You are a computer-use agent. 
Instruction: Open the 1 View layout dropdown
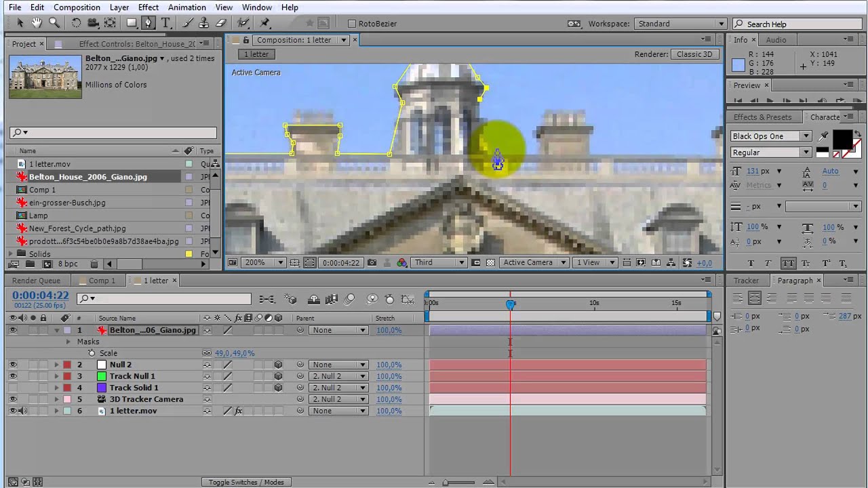595,262
